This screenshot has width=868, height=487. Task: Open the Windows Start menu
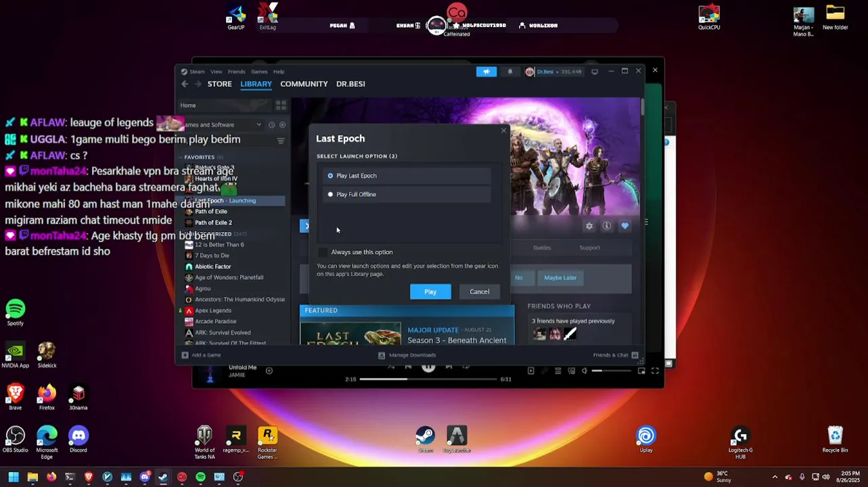click(x=14, y=477)
